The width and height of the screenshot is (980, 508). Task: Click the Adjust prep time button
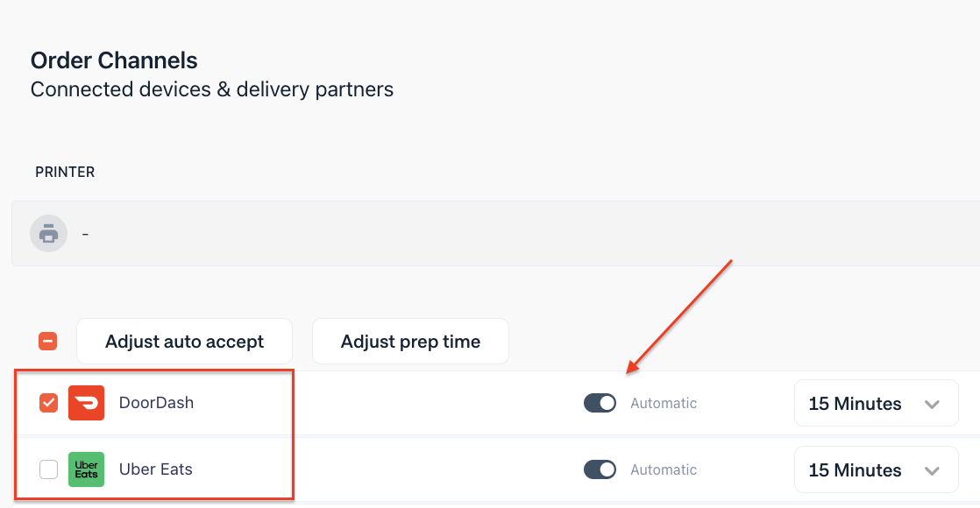click(410, 341)
